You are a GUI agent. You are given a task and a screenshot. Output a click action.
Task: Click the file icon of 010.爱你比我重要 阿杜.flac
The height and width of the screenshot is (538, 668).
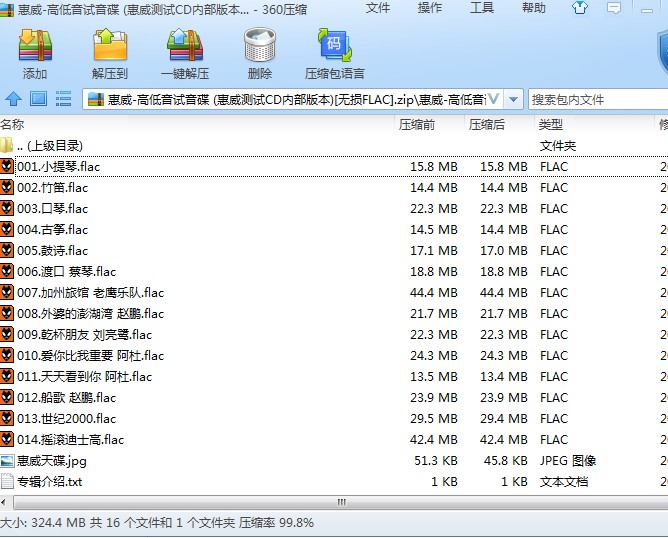(7, 355)
